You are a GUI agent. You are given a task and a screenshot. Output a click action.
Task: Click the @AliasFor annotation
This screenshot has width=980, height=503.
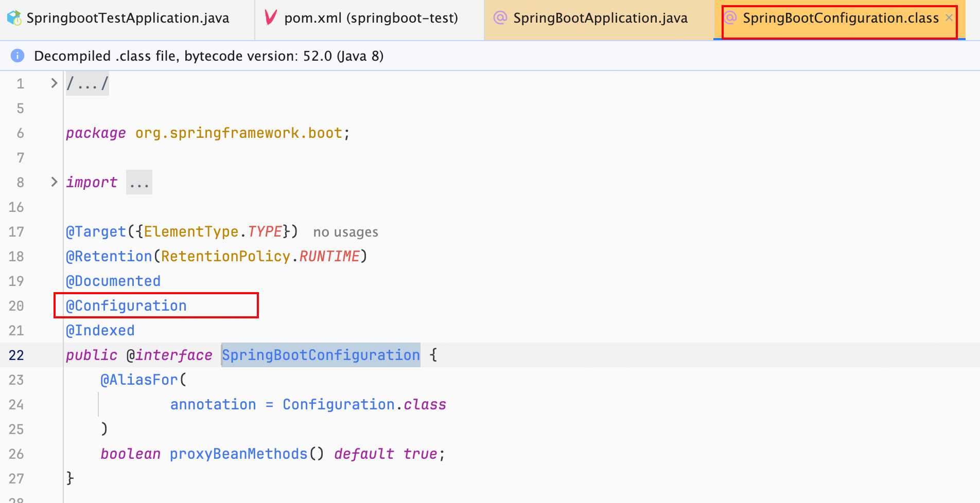(139, 380)
